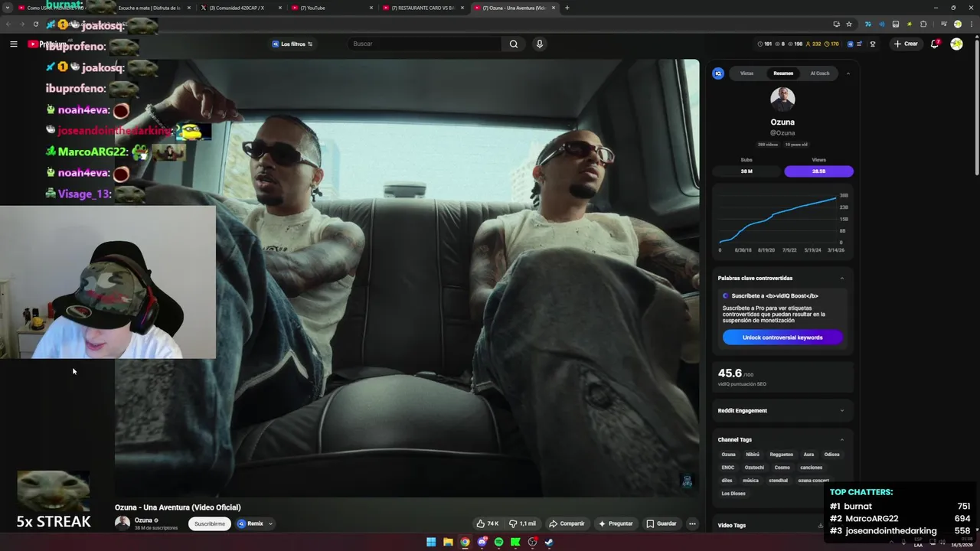This screenshot has height=551, width=980.
Task: Select the Views stat pill
Action: [x=818, y=171]
